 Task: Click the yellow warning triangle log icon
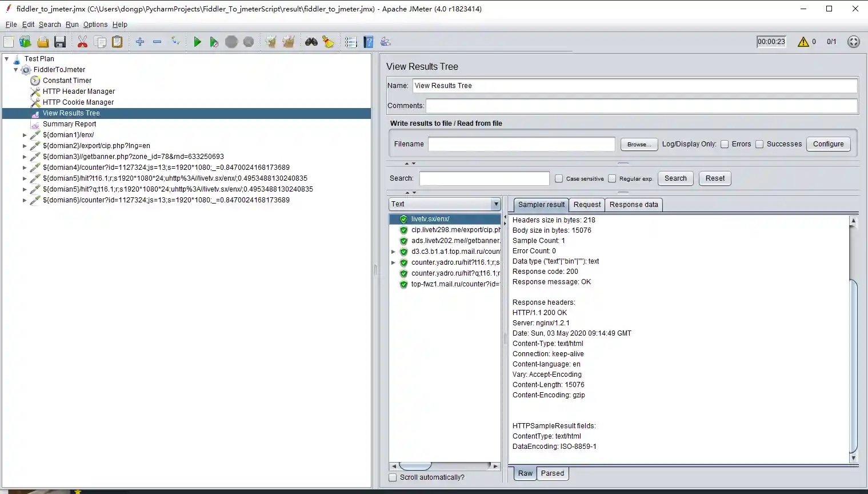pos(803,42)
